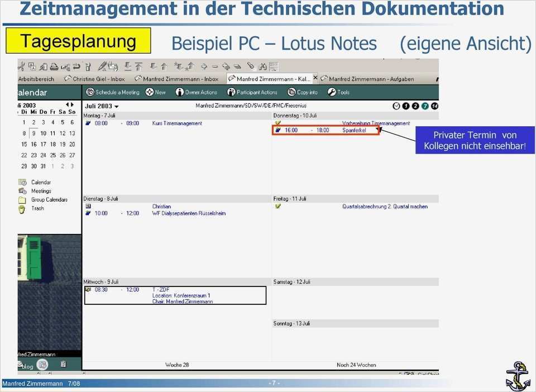Image resolution: width=536 pixels, height=392 pixels.
Task: Click the copy icon next to scissors
Action: 32,66
